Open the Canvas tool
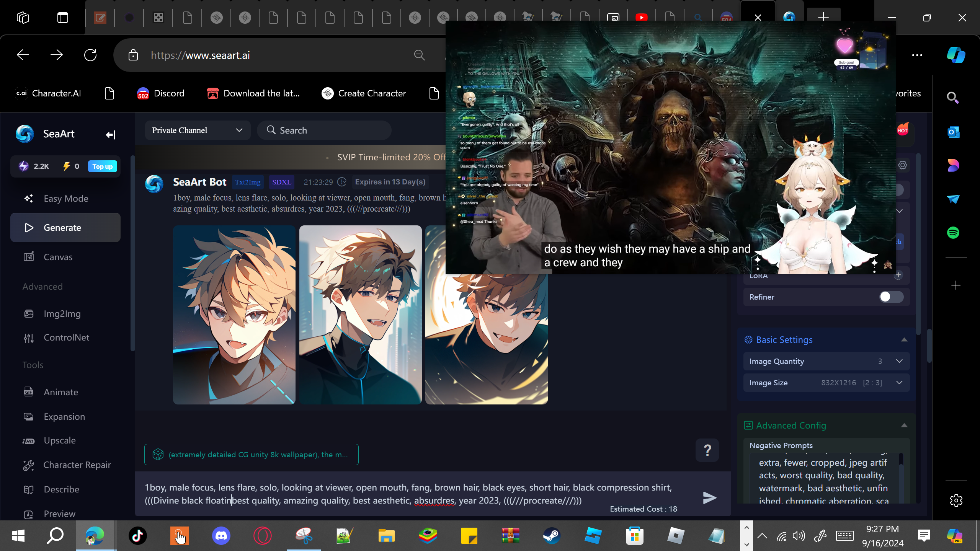The width and height of the screenshot is (980, 551). point(65,257)
